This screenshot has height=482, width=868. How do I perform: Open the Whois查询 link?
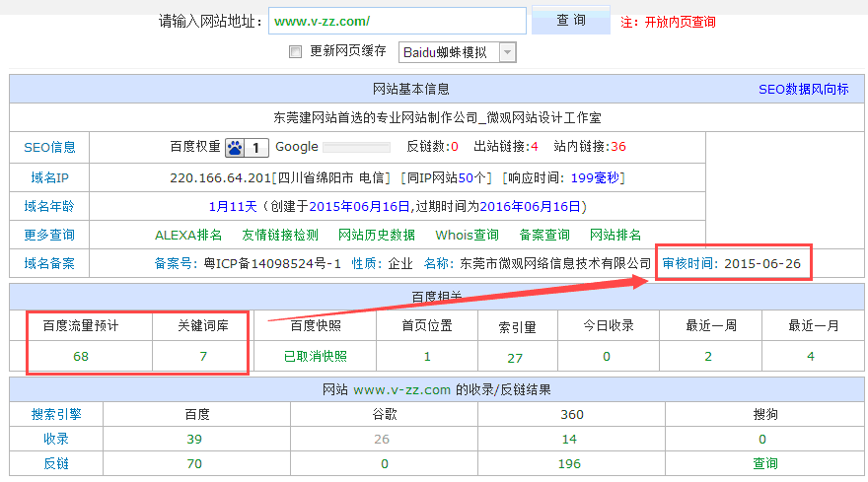click(467, 236)
